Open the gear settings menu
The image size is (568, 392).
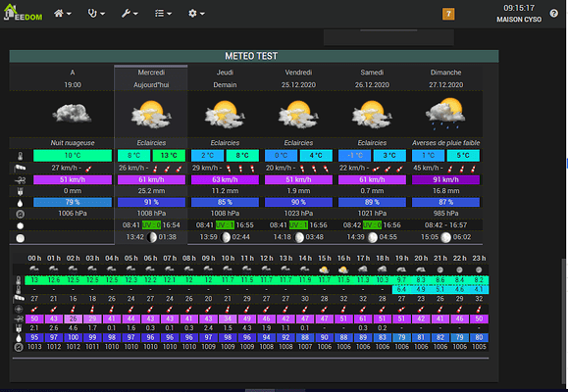(x=196, y=14)
